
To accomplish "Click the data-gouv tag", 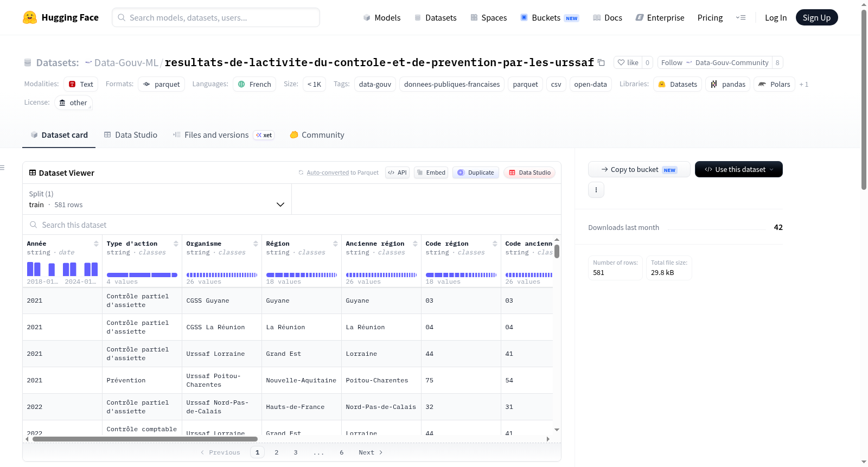I will click(375, 84).
